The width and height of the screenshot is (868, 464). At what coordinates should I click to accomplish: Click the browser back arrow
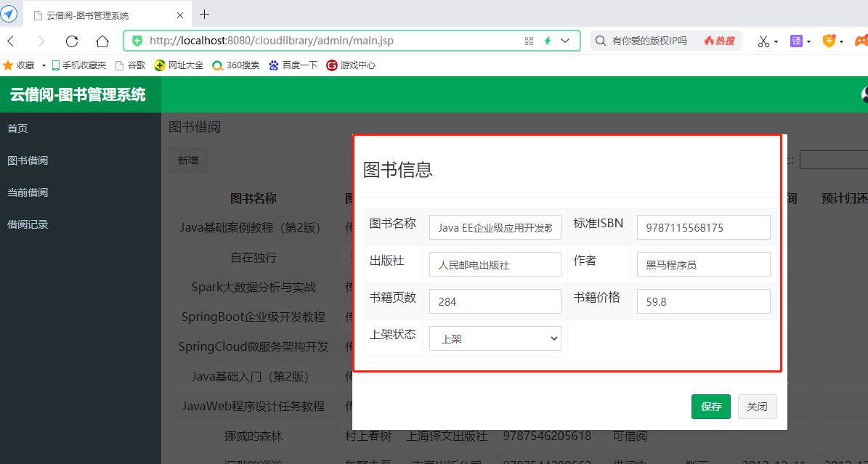(x=10, y=41)
